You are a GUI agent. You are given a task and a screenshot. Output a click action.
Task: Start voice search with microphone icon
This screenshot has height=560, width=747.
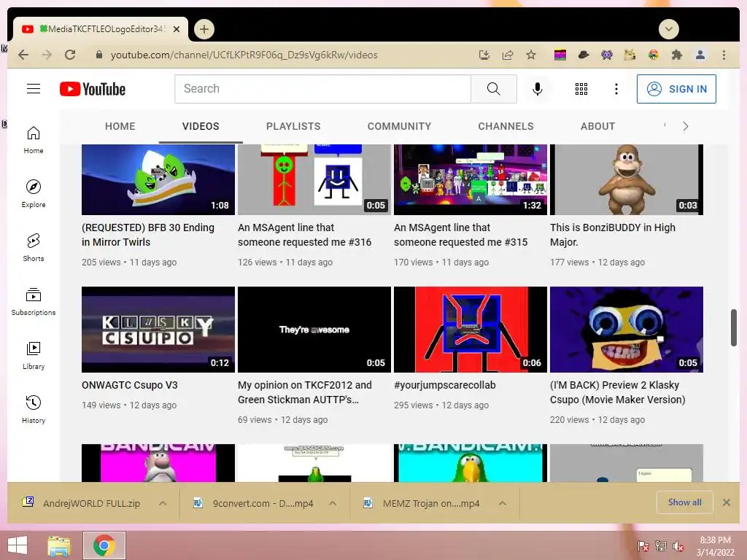click(x=538, y=88)
